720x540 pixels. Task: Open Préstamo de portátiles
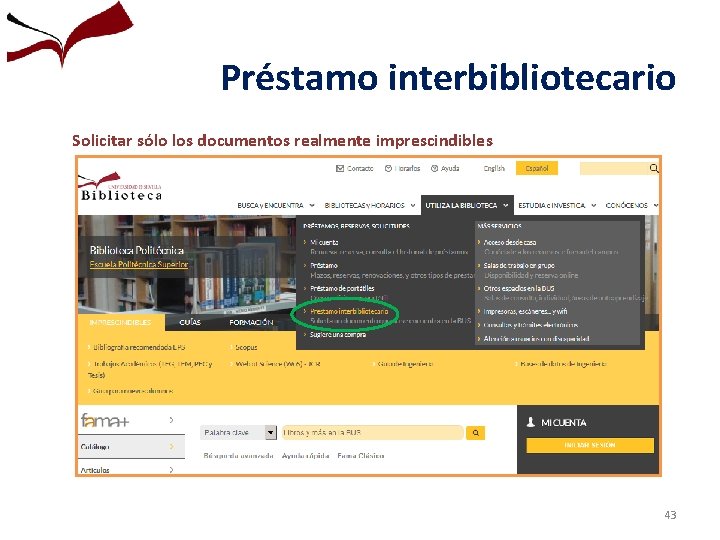point(342,288)
